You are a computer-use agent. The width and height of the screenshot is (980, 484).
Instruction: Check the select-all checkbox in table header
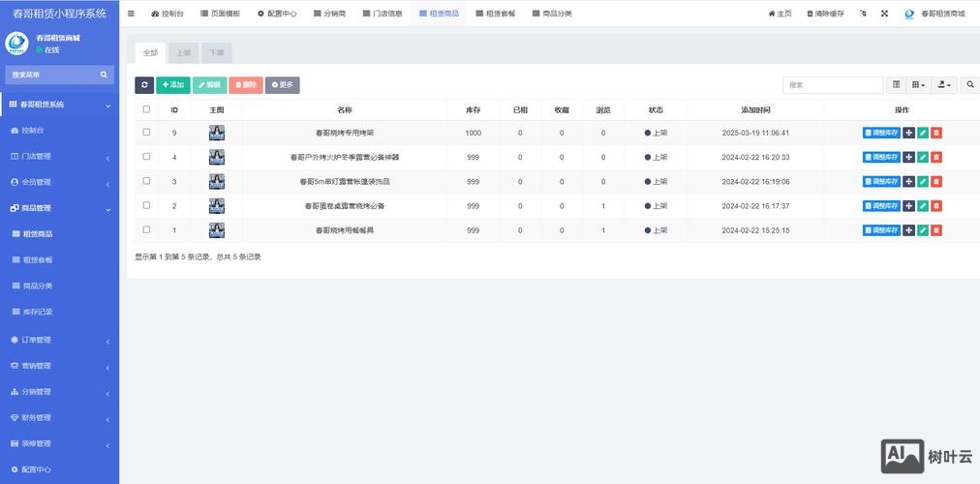[x=146, y=108]
